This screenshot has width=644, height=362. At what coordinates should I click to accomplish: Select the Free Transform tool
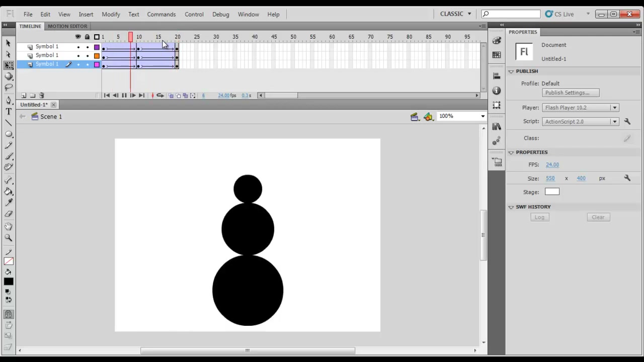point(9,65)
